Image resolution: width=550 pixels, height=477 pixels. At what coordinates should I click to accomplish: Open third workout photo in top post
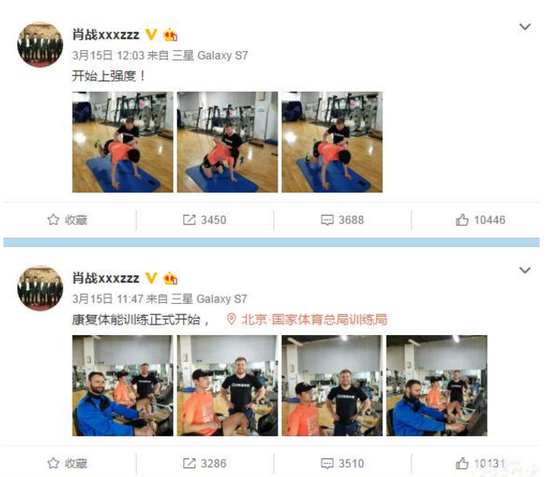[332, 142]
